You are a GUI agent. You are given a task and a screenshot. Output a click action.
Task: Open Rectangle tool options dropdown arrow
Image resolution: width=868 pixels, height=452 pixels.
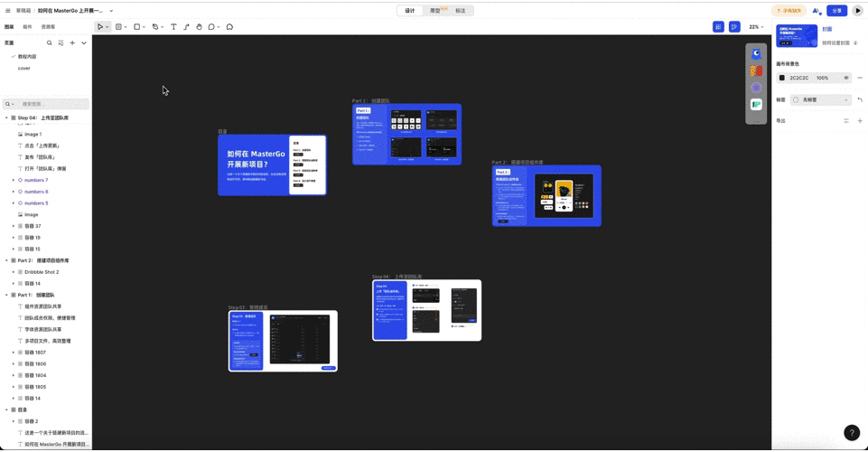pos(144,27)
